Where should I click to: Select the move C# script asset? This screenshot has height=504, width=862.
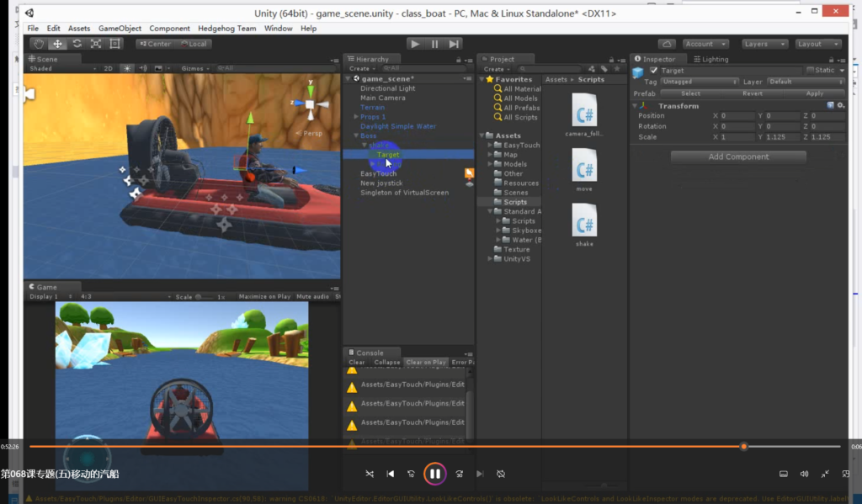[584, 170]
